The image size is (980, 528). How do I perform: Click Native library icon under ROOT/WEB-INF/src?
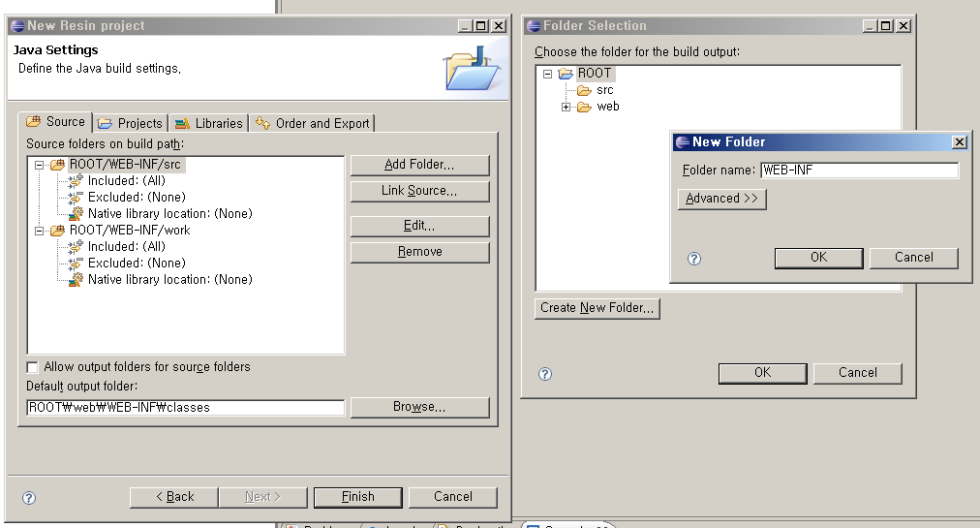click(76, 214)
